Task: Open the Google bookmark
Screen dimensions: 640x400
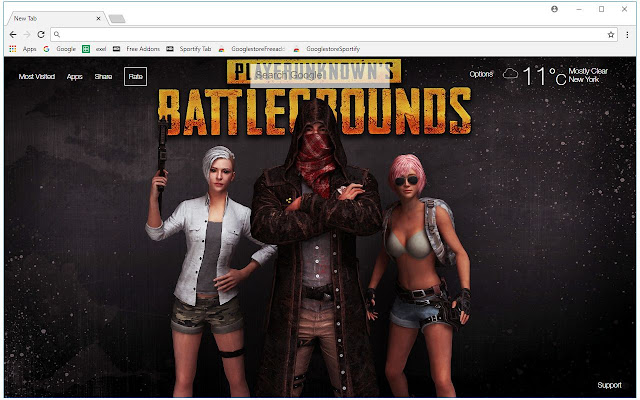Action: point(60,49)
